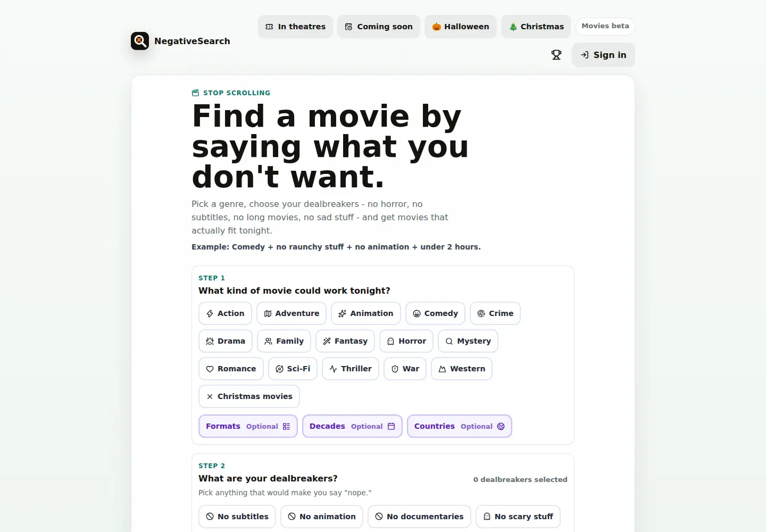766x532 pixels.
Task: Open the Coming soon tab
Action: click(379, 27)
